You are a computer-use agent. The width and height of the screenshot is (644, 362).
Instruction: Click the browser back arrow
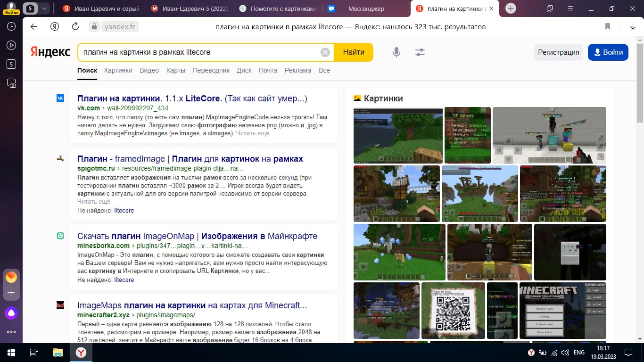point(34,26)
